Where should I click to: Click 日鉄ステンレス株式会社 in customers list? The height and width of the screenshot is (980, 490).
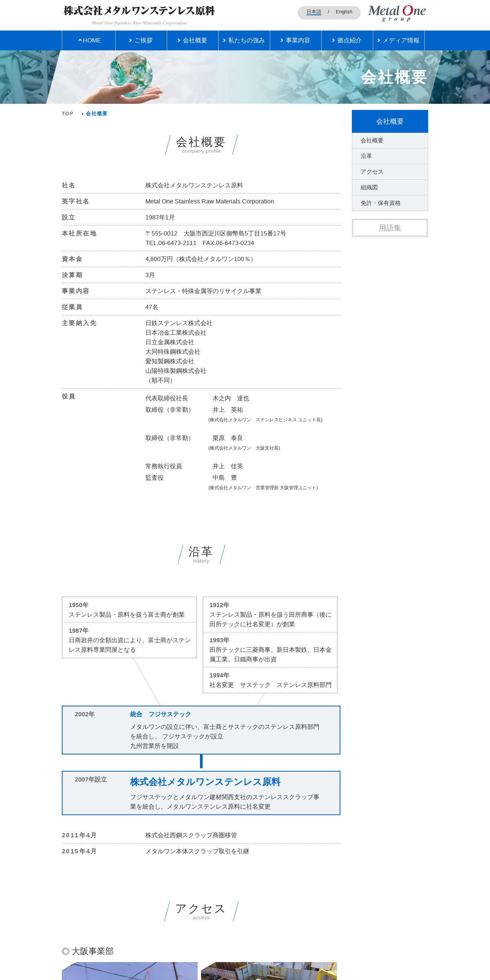click(179, 323)
